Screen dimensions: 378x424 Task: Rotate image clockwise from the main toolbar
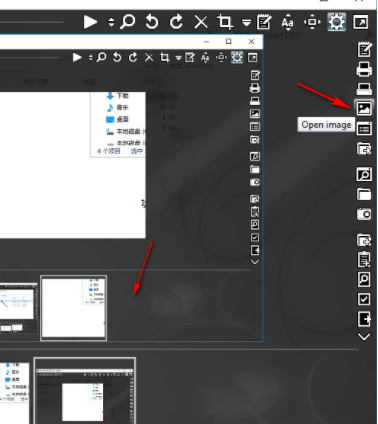[x=176, y=22]
